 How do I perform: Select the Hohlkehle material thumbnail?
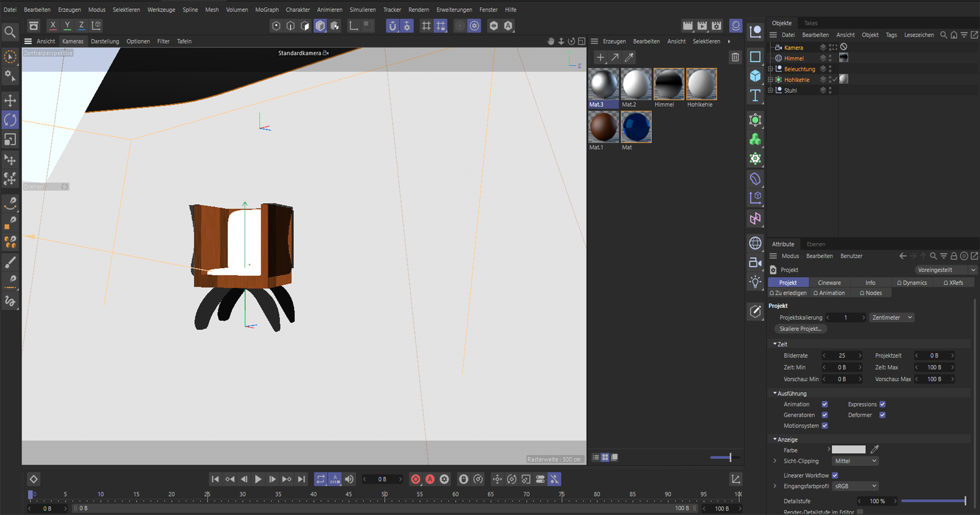701,84
